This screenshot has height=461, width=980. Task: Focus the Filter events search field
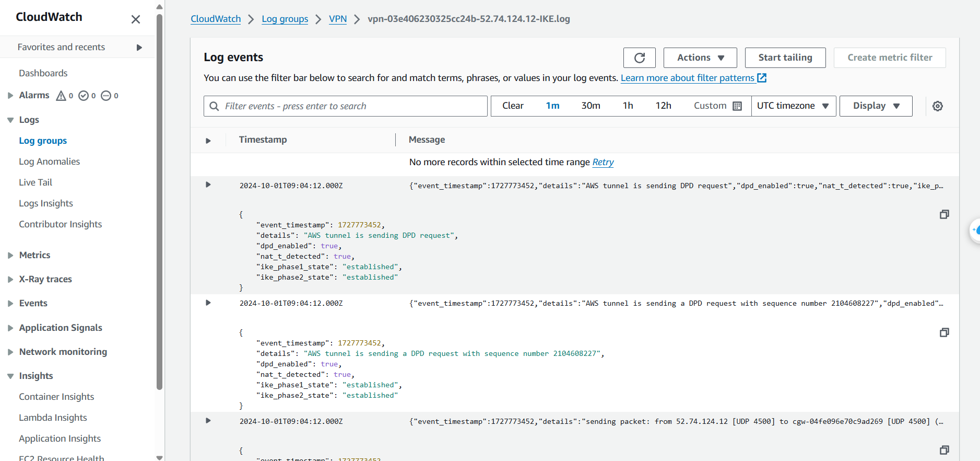[x=346, y=106]
